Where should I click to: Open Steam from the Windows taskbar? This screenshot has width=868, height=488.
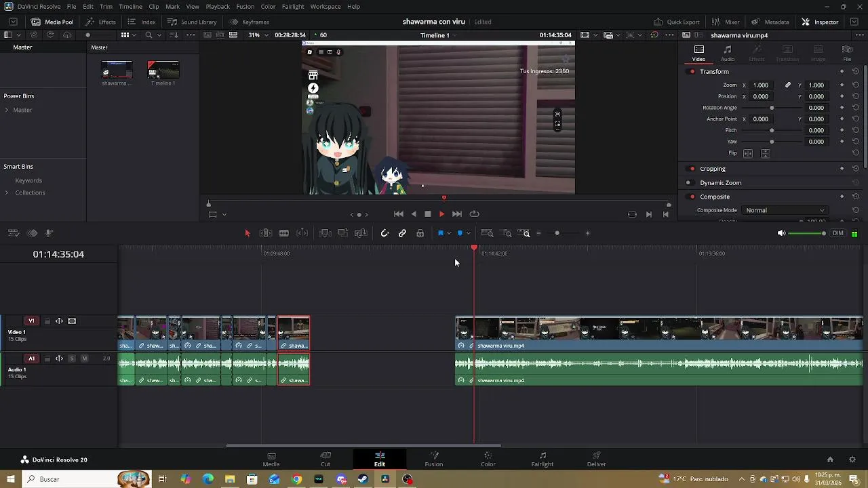(x=363, y=479)
